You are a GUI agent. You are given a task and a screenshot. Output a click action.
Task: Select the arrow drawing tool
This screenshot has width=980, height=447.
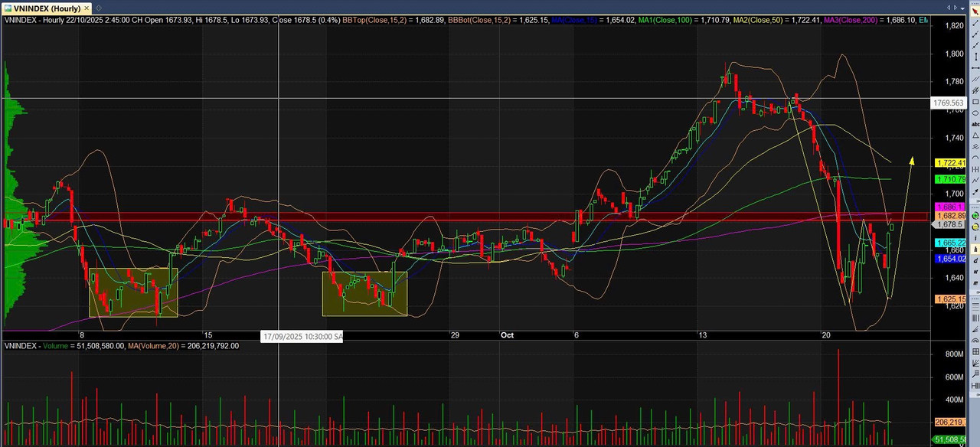tap(975, 191)
